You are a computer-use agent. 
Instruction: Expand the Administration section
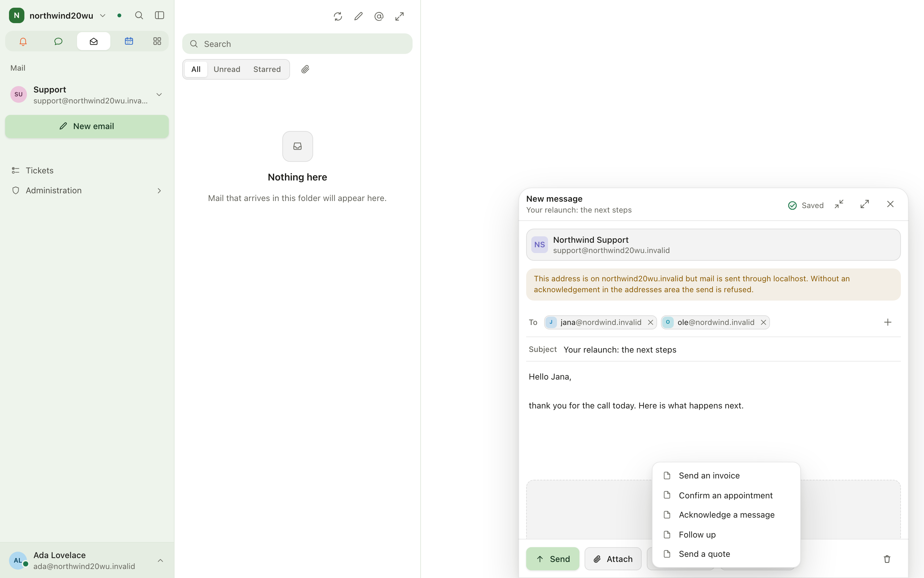click(87, 190)
